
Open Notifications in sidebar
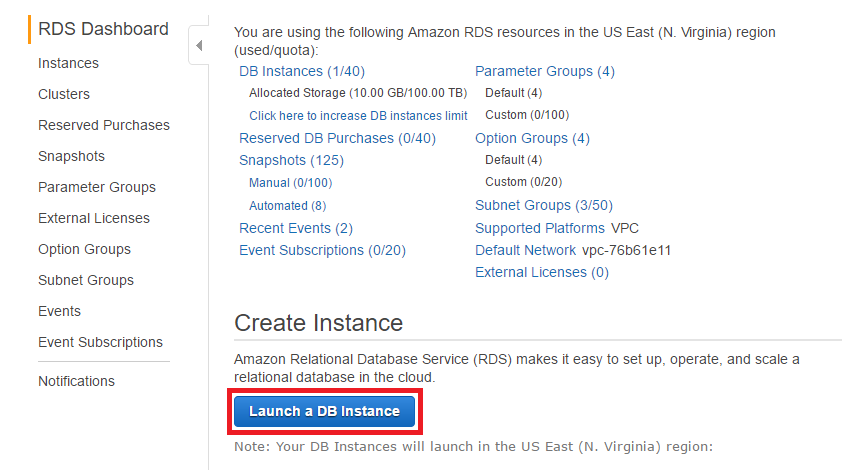click(76, 381)
